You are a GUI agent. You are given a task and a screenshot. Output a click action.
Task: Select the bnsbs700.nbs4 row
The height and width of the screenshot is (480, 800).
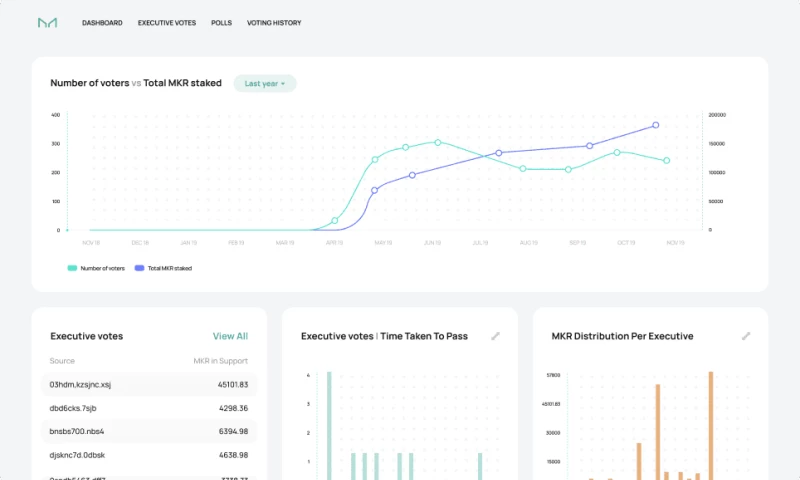[149, 432]
